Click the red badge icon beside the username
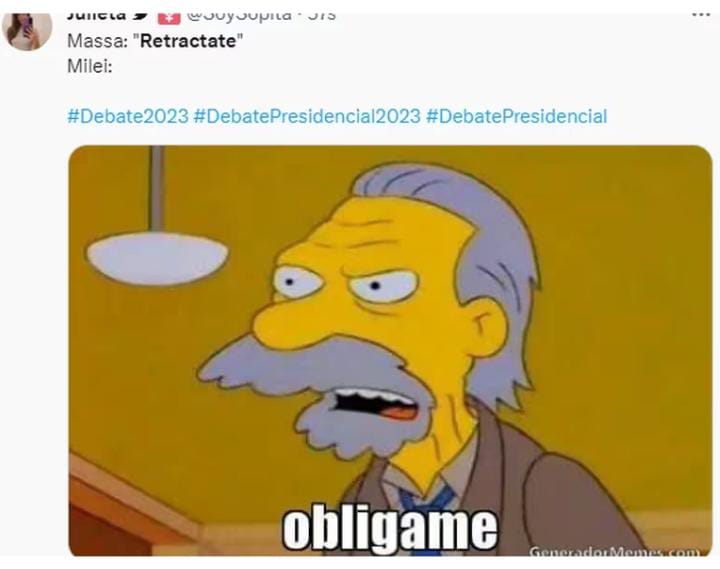 [x=169, y=18]
